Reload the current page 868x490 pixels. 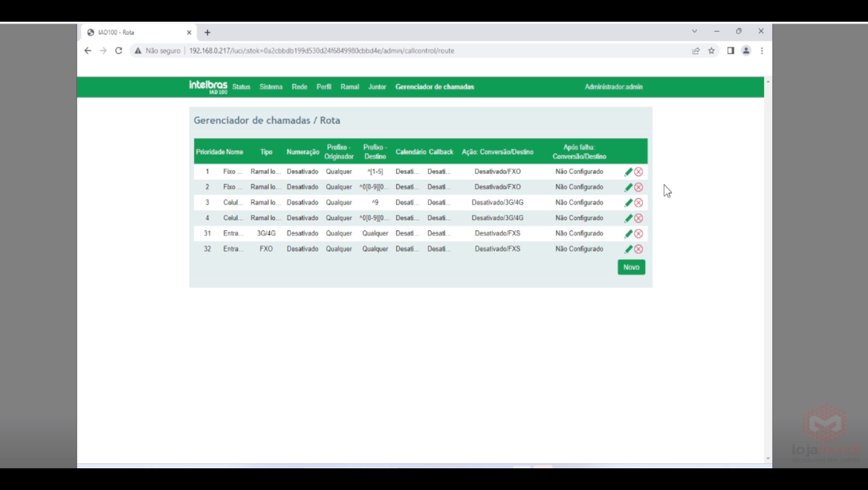(118, 50)
